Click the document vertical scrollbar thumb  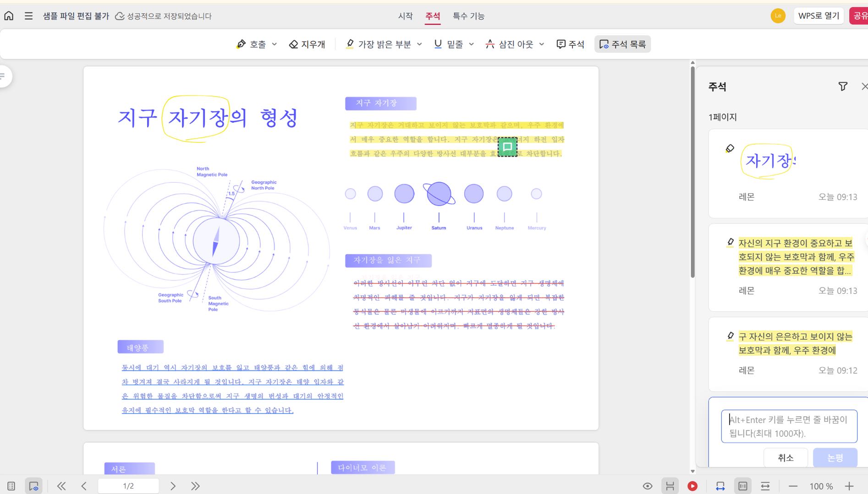pyautogui.click(x=692, y=172)
